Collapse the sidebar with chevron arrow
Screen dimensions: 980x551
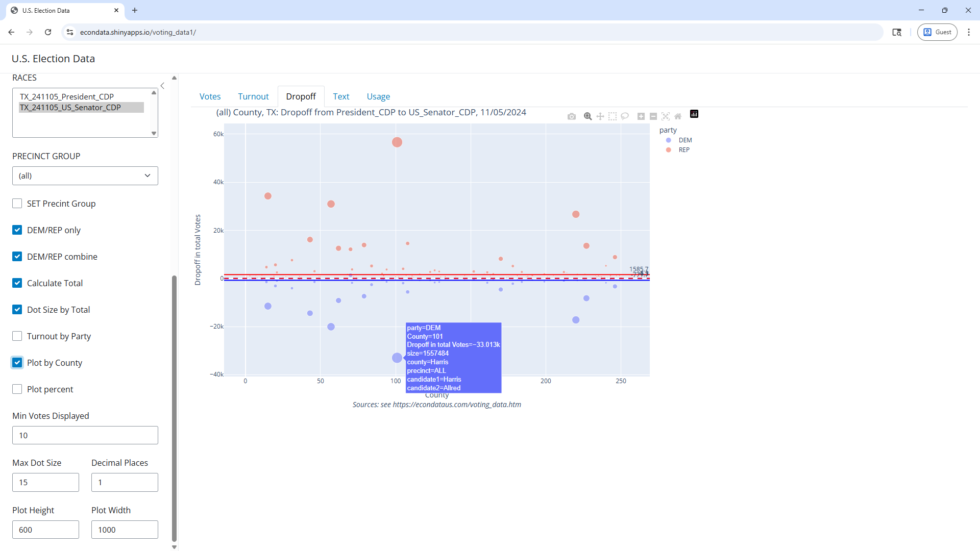point(162,86)
